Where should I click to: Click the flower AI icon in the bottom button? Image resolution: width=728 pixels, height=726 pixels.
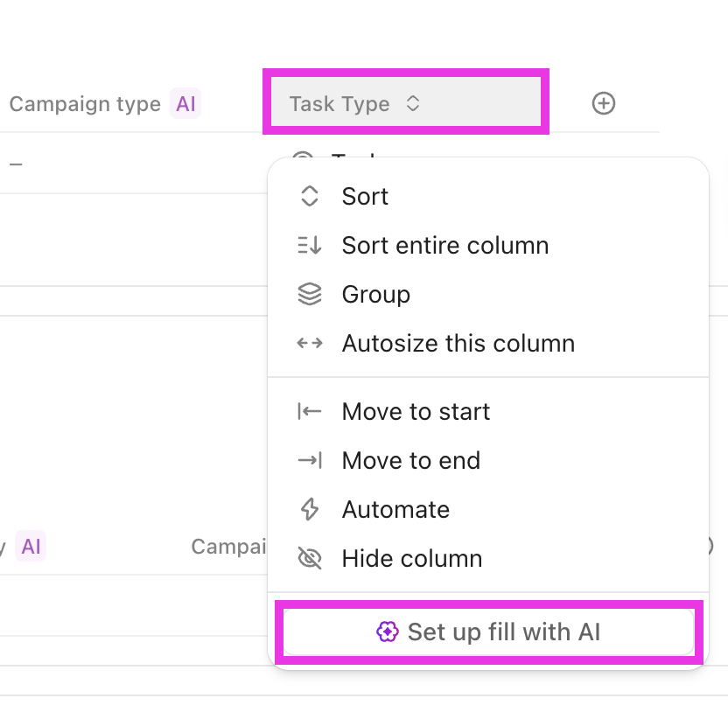click(x=388, y=632)
